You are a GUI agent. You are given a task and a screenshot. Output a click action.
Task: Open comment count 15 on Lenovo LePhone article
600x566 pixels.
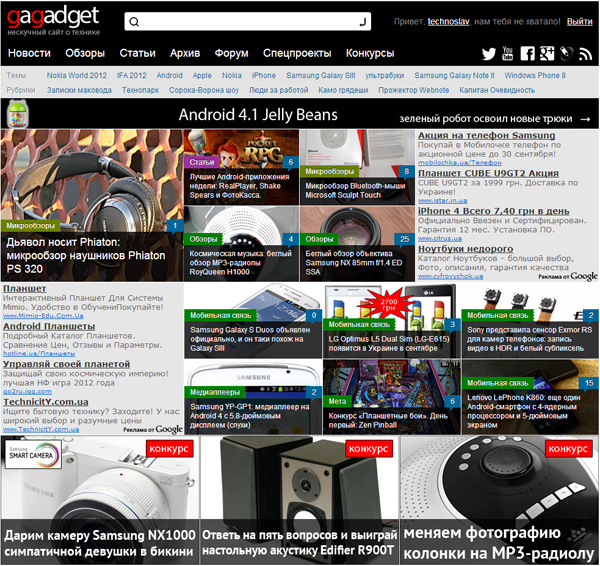pyautogui.click(x=589, y=383)
